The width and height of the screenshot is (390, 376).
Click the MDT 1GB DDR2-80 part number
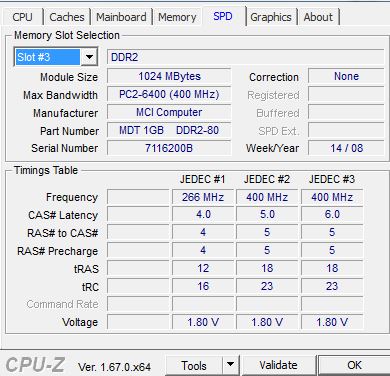click(169, 130)
